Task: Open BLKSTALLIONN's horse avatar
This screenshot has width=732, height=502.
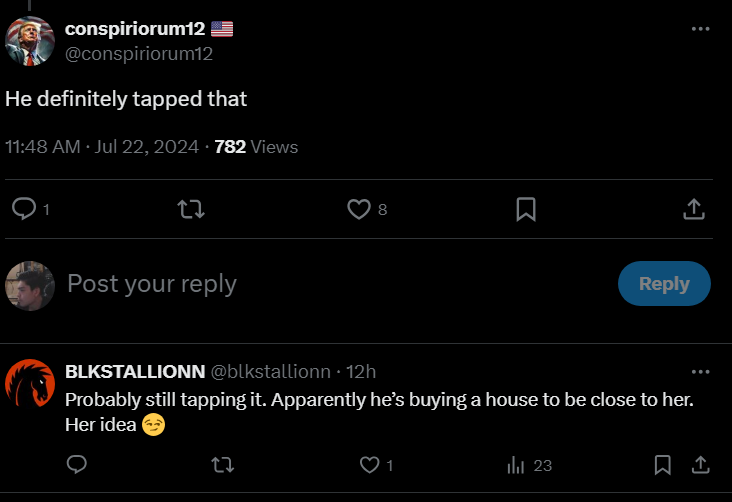Action: click(30, 385)
